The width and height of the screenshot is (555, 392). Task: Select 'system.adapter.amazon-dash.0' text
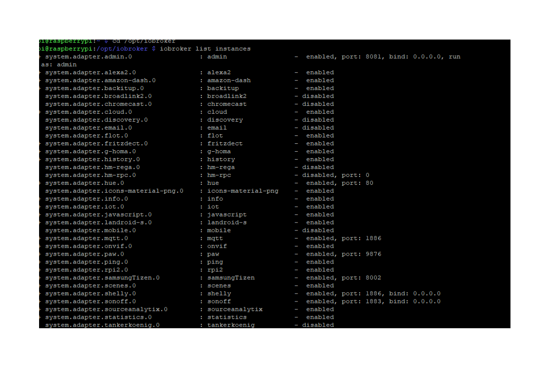click(100, 80)
